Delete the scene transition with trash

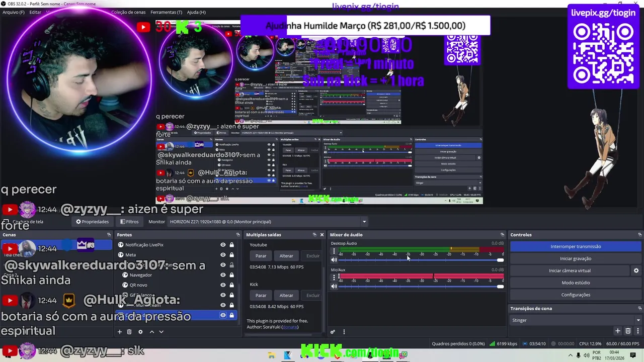tap(628, 331)
